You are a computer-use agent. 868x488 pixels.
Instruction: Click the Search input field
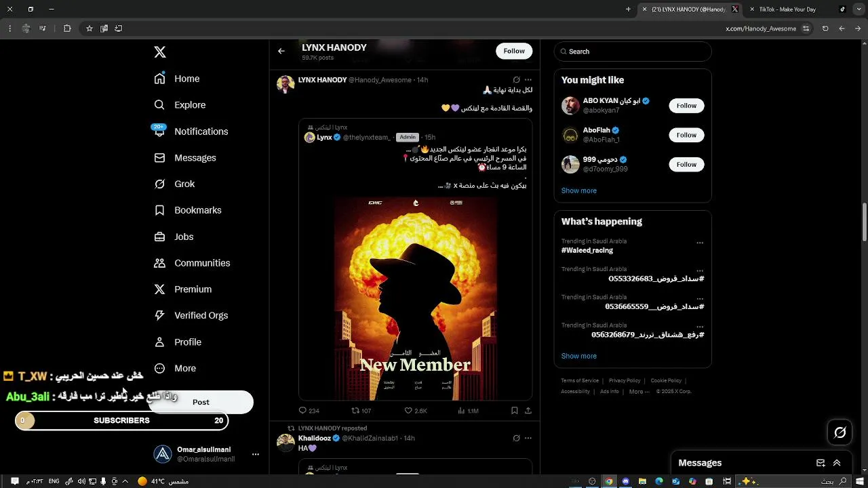tap(633, 52)
